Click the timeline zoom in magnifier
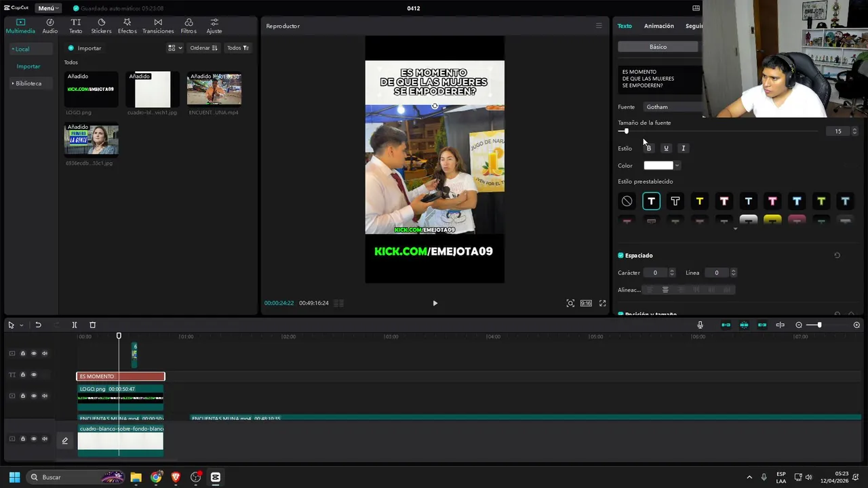This screenshot has height=488, width=868. pos(856,325)
